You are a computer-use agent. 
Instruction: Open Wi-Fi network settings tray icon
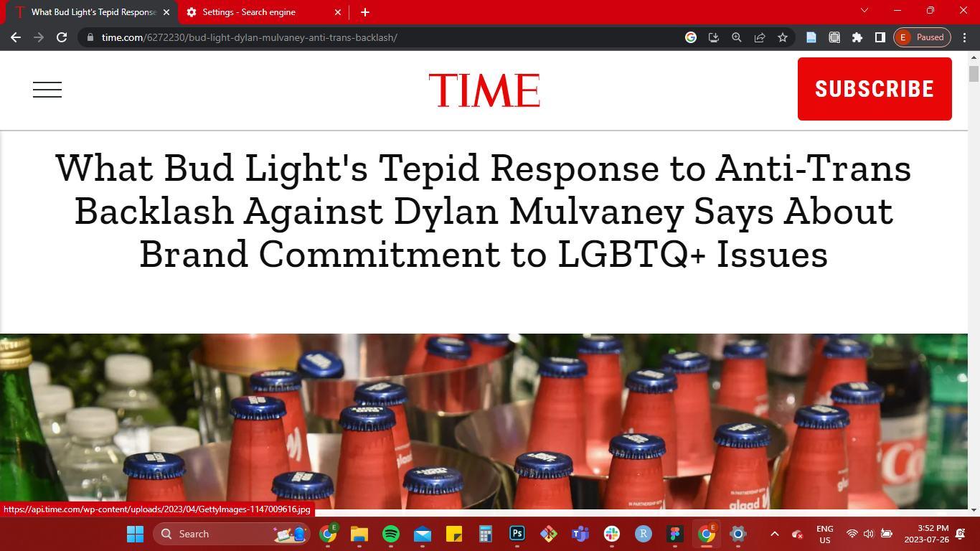click(x=852, y=534)
